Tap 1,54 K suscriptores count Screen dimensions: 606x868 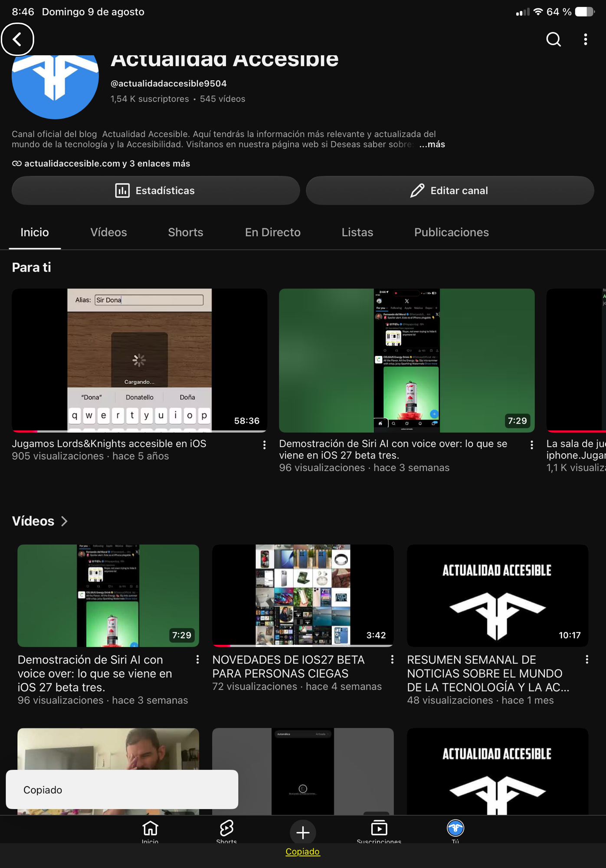(x=150, y=99)
